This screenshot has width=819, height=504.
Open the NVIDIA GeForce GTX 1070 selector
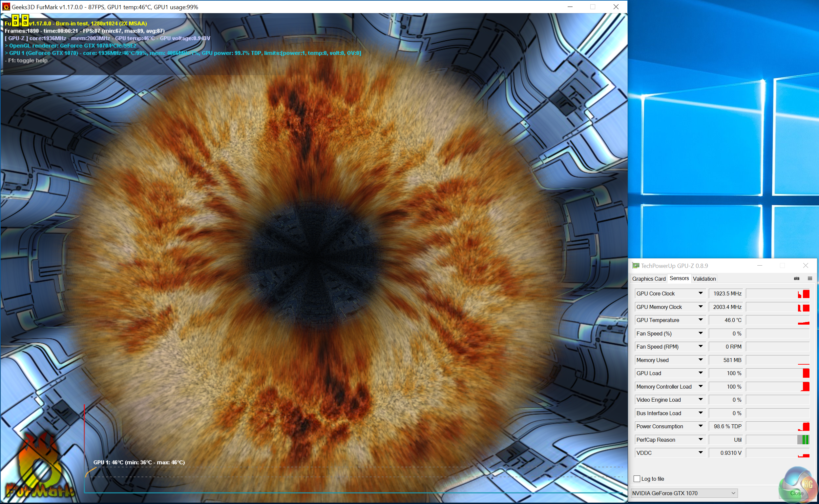[683, 493]
